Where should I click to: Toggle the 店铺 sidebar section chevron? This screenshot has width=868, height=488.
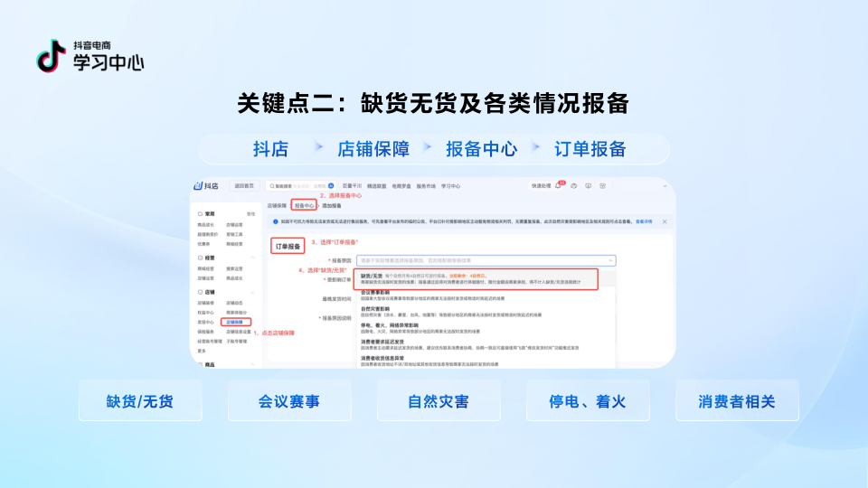(x=252, y=292)
